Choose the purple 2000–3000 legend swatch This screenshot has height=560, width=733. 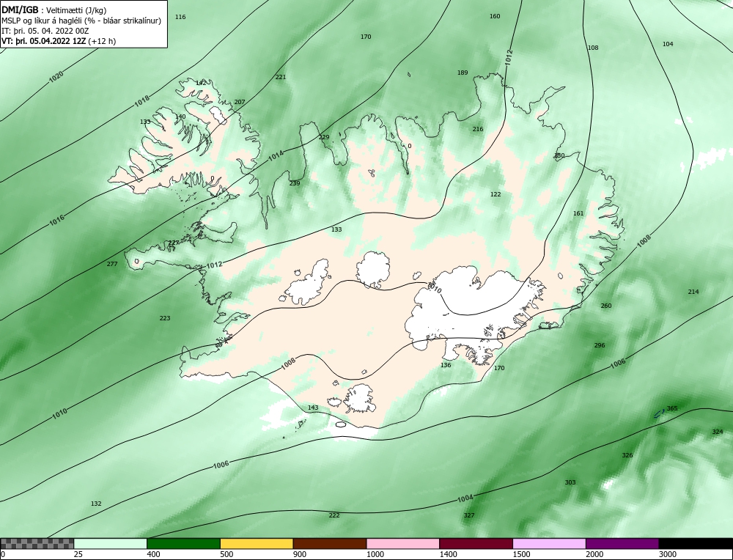(x=622, y=544)
